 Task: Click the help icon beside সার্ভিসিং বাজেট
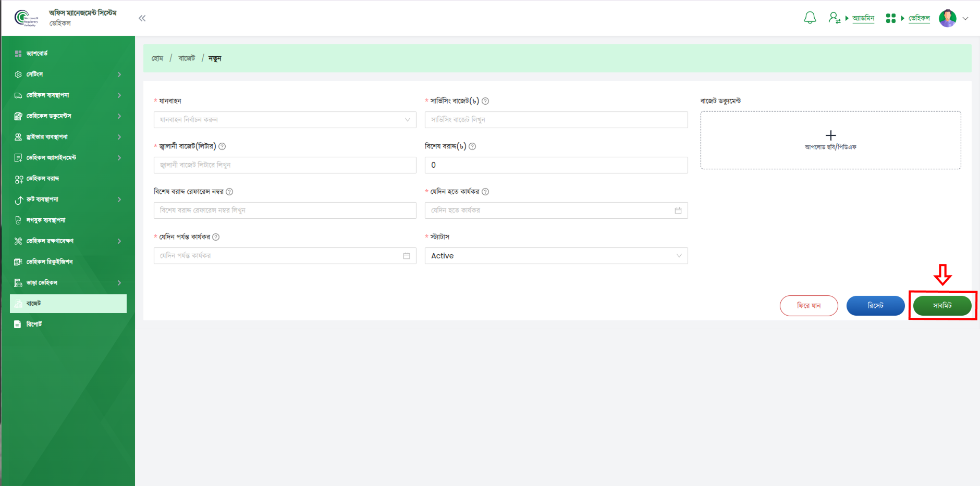(485, 101)
